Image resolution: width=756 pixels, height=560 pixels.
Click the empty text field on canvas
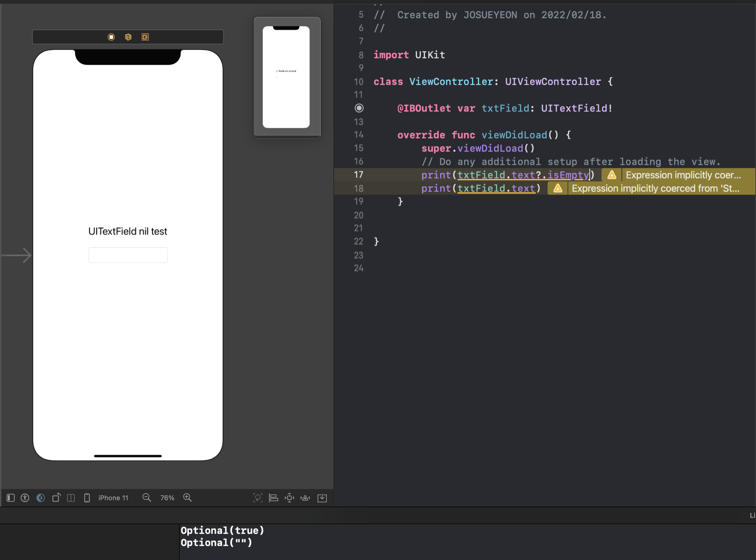[x=128, y=255]
